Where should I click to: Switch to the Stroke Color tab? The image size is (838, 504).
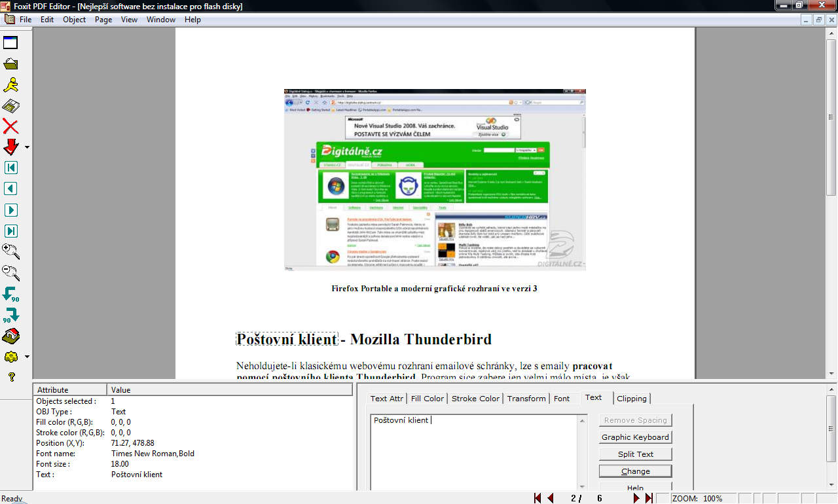click(x=475, y=398)
